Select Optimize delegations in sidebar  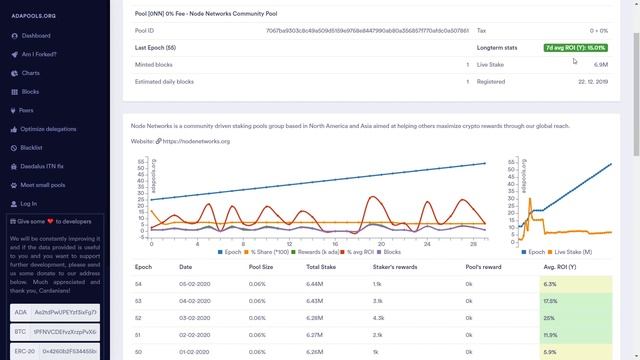point(48,129)
